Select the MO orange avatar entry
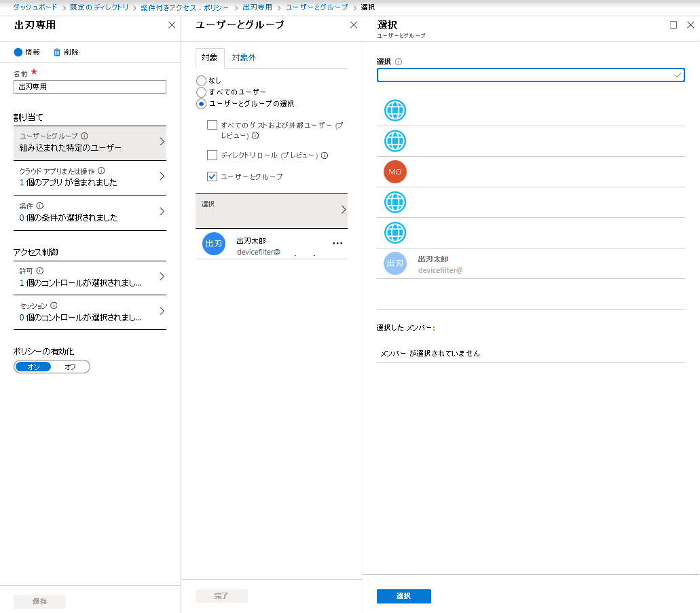Screen dimensions: 700x613 [395, 172]
